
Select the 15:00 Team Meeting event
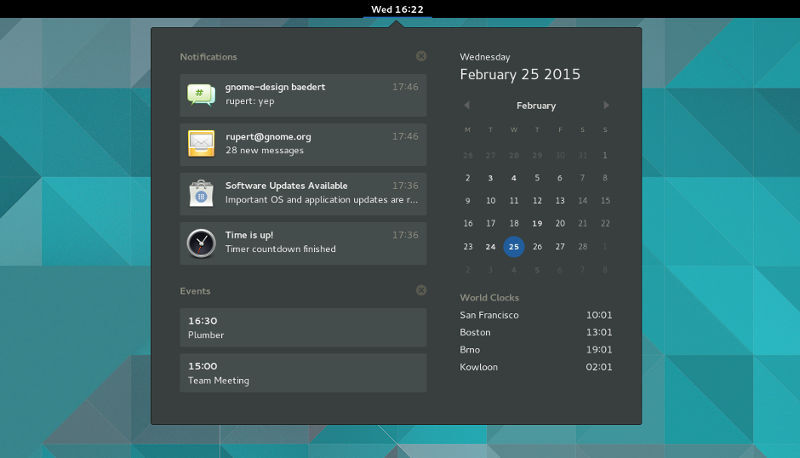(303, 373)
